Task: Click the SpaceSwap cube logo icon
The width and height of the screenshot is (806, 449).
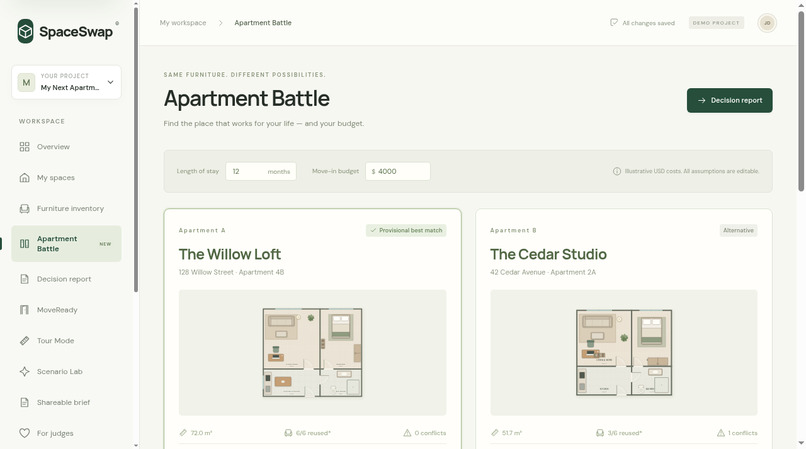Action: [x=25, y=31]
